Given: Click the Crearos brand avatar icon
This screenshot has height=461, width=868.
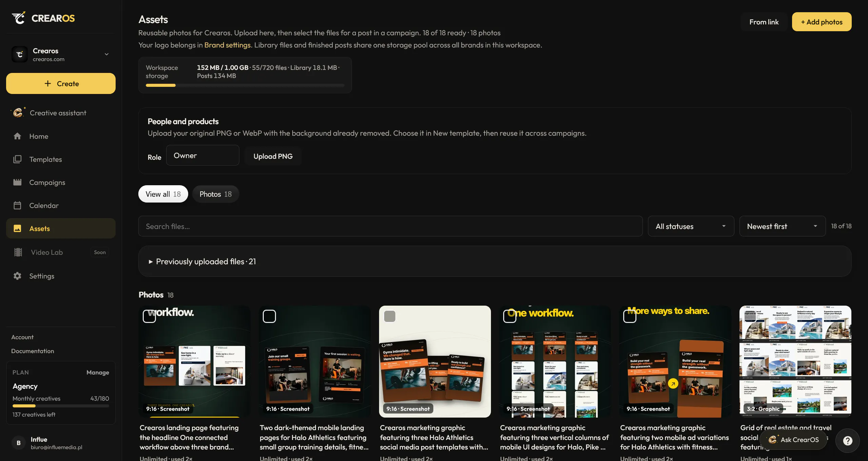Looking at the screenshot, I should 20,54.
